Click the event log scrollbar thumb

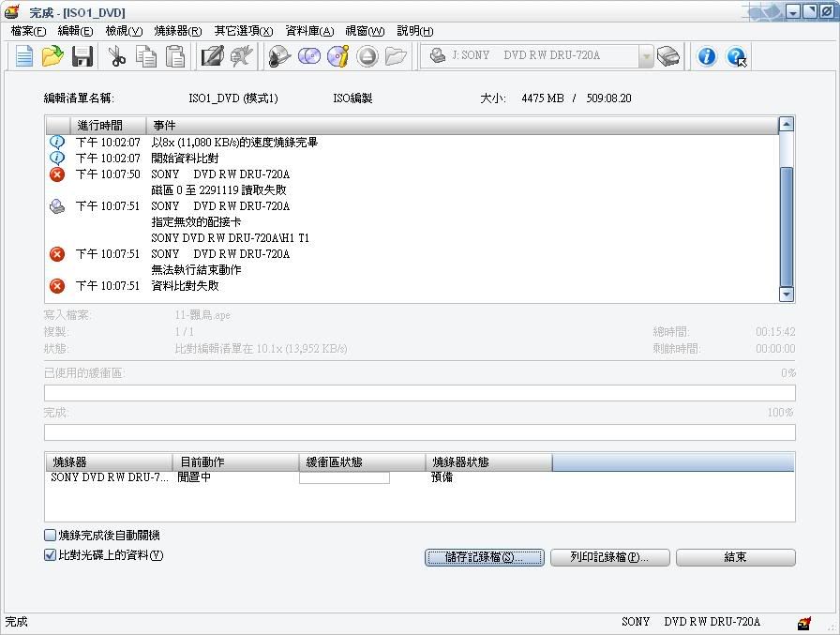[x=787, y=227]
